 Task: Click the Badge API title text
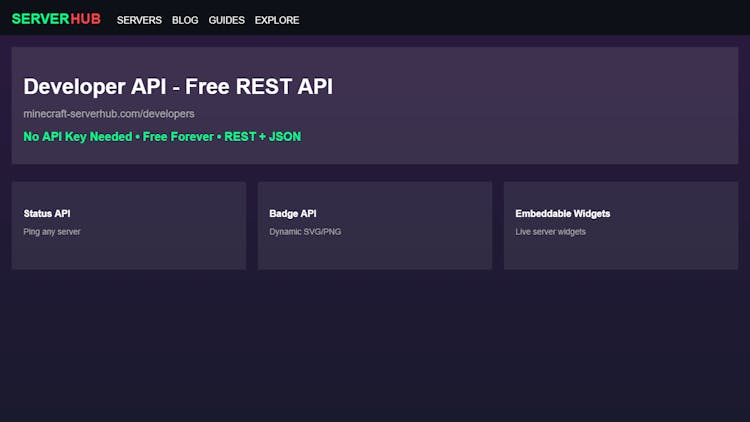point(292,214)
